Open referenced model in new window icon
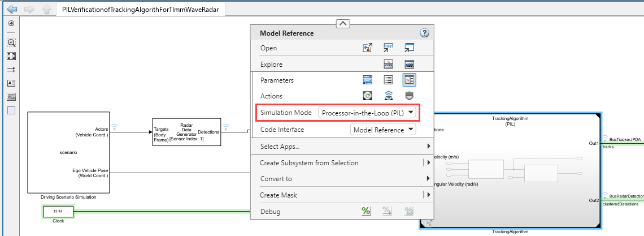Viewport: 644px width, 236px height. [410, 48]
